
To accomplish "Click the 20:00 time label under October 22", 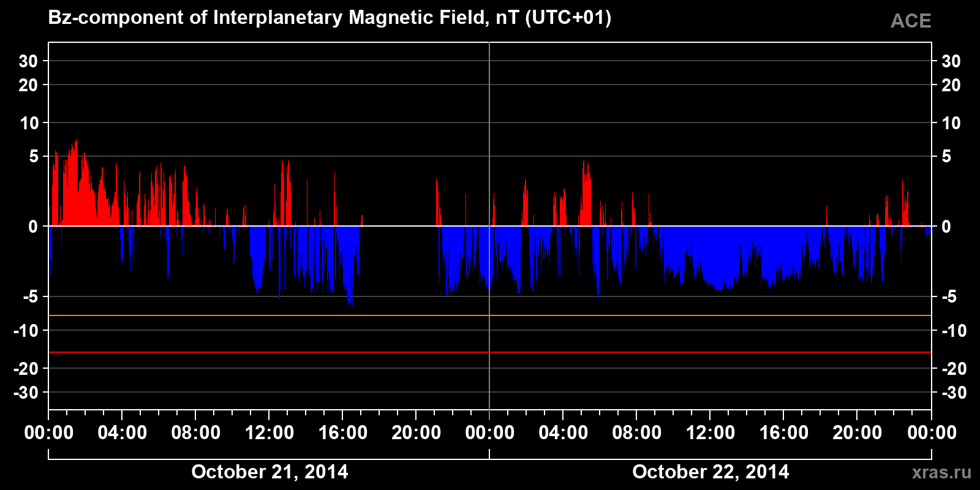I will (x=858, y=432).
